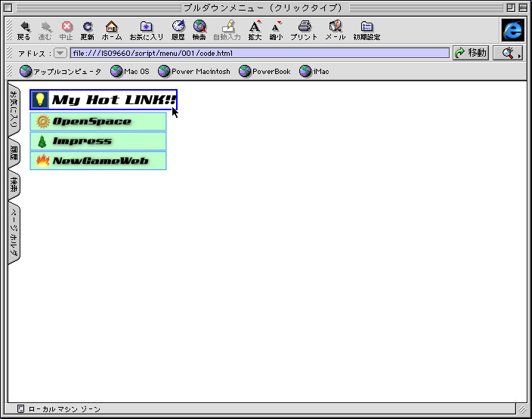Open the ページホルダ side tab
This screenshot has width=532, height=419.
point(14,234)
